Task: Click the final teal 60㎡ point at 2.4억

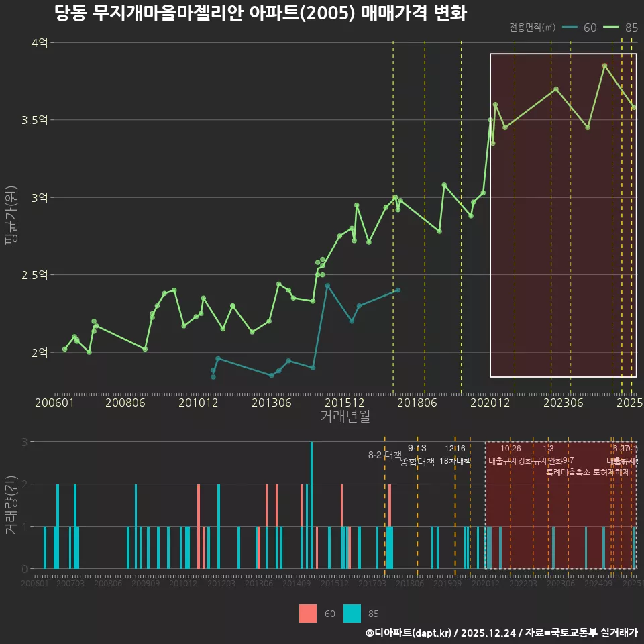Action: pos(398,290)
